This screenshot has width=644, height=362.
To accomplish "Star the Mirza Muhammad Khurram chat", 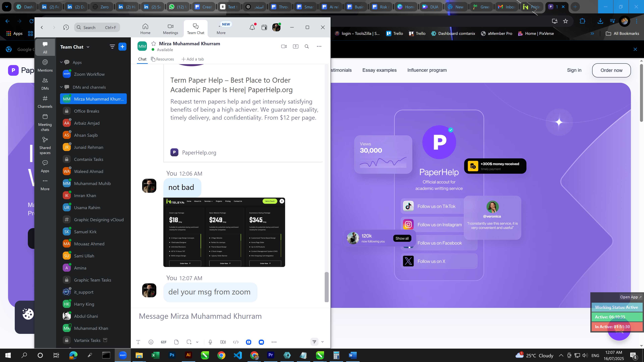I will click(x=153, y=43).
